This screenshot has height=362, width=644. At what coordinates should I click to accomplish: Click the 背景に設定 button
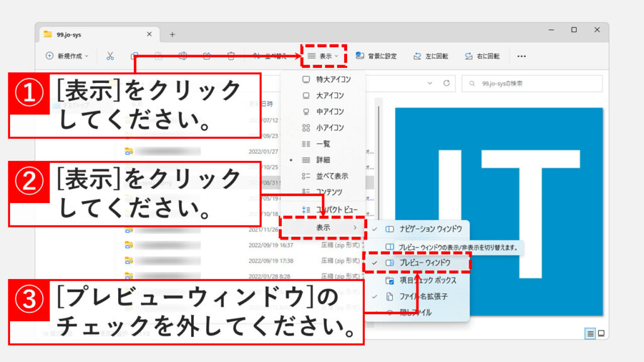(x=376, y=56)
